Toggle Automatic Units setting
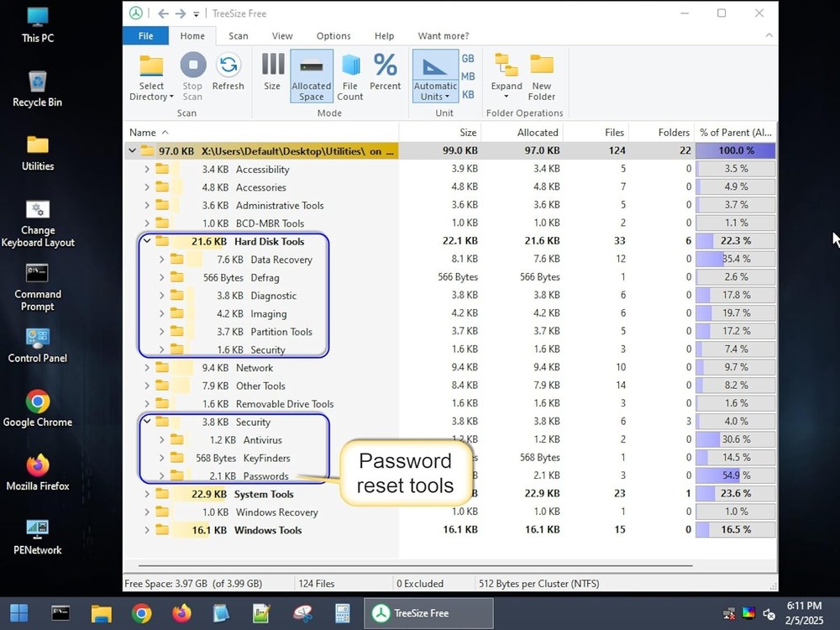Image resolution: width=840 pixels, height=630 pixels. click(x=435, y=76)
